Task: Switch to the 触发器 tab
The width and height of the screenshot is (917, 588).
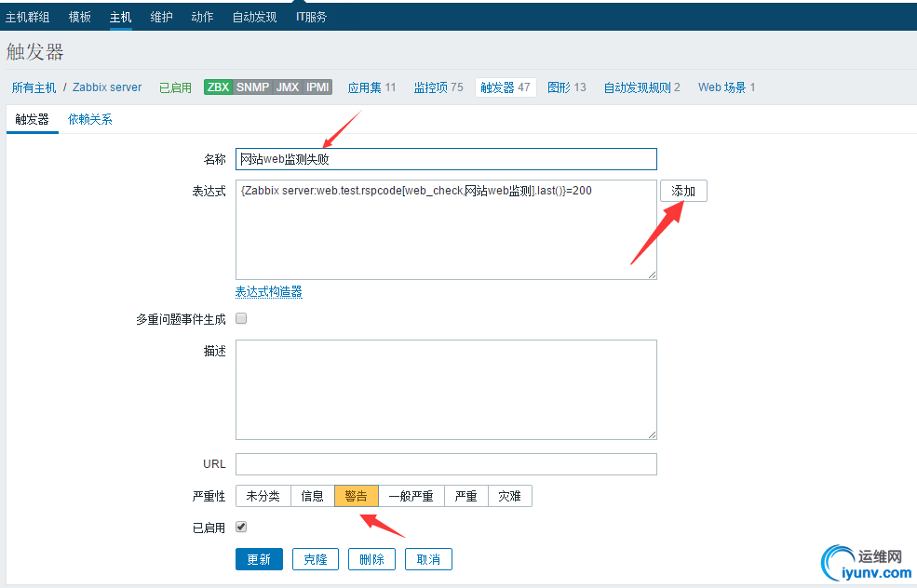Action: (x=33, y=119)
